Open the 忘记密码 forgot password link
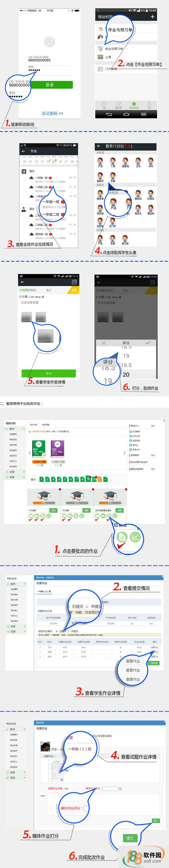This screenshot has width=169, height=868. (x=50, y=114)
